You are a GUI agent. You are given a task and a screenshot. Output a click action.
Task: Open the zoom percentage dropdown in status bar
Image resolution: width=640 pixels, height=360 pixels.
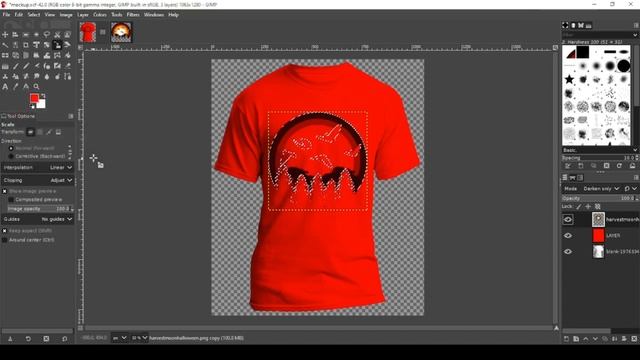pyautogui.click(x=139, y=338)
